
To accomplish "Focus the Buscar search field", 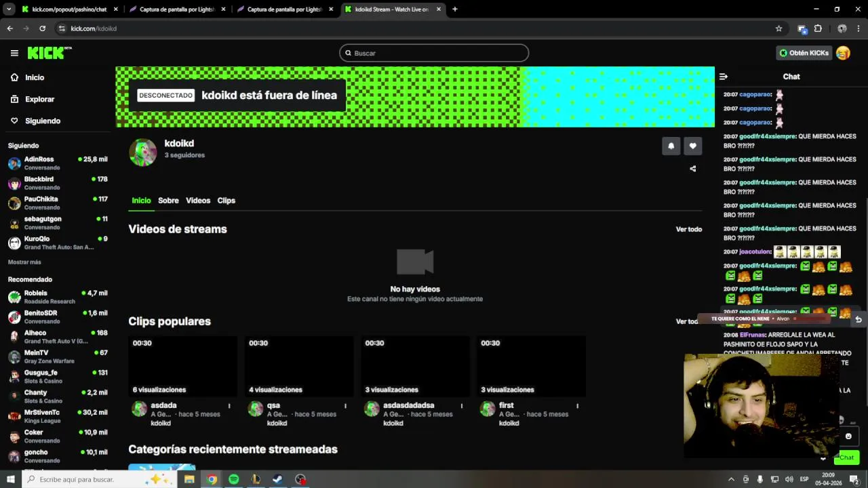I will [434, 53].
